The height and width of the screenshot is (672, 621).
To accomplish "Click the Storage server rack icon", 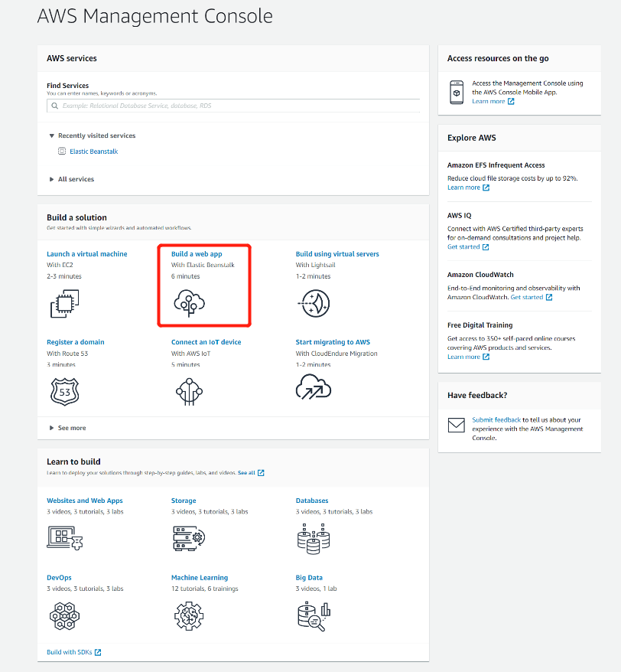I will (190, 538).
